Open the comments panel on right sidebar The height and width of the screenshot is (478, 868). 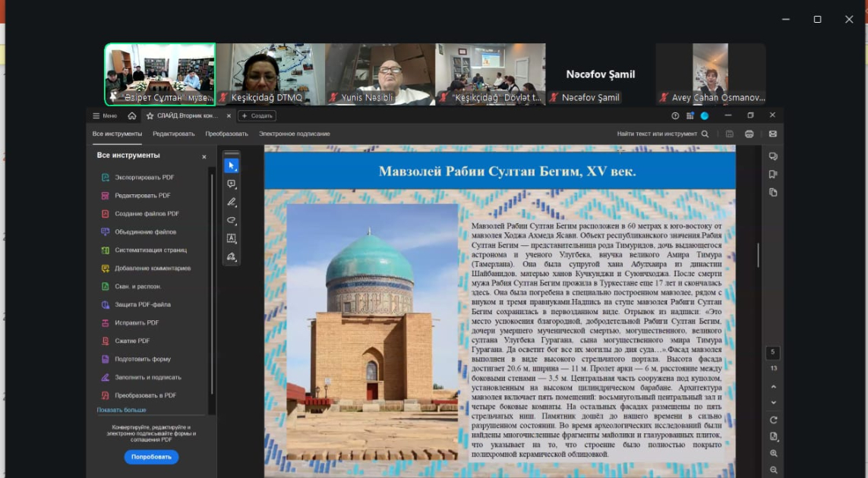pyautogui.click(x=773, y=156)
